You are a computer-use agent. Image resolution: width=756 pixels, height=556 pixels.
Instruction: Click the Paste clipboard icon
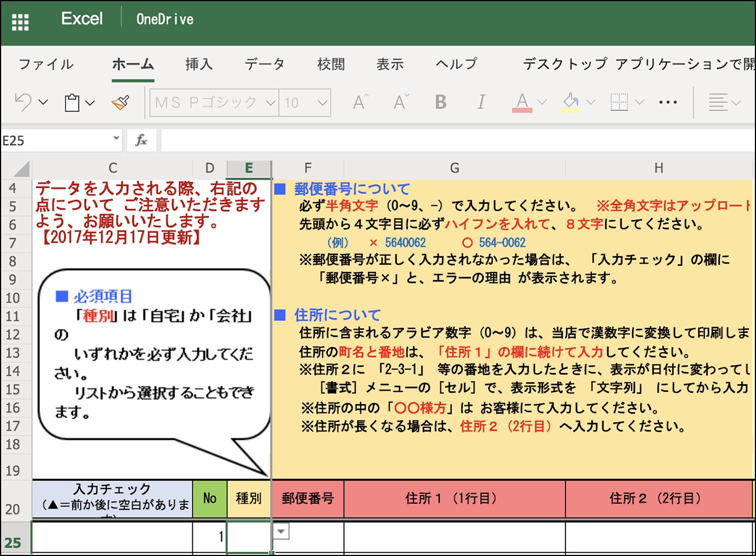(x=72, y=103)
